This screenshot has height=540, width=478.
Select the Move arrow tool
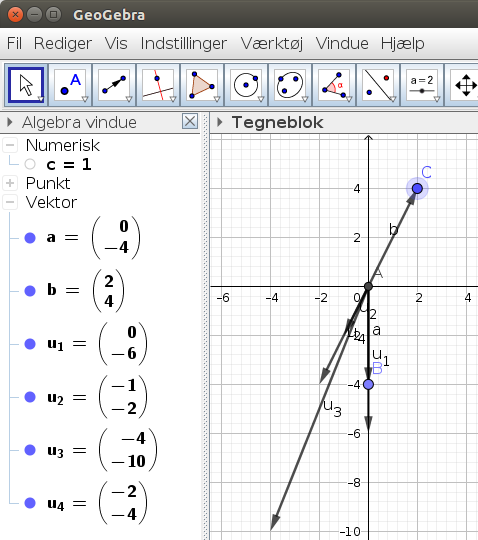point(26,85)
